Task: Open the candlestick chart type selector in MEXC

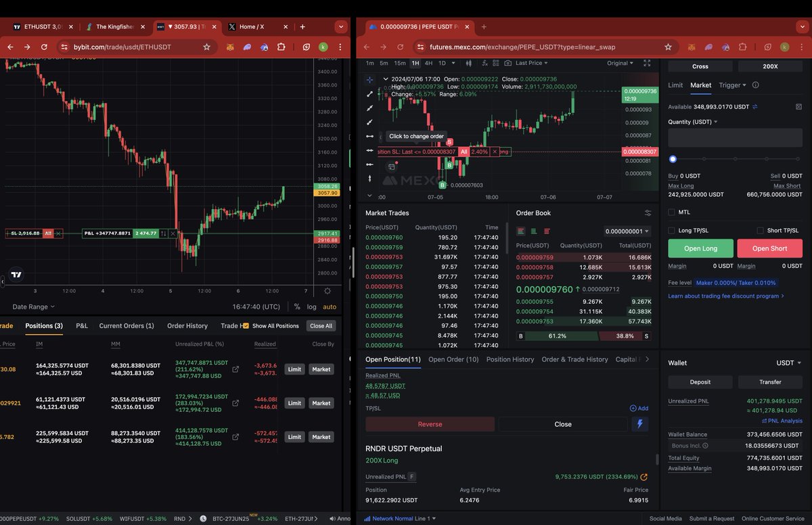Action: pos(468,63)
